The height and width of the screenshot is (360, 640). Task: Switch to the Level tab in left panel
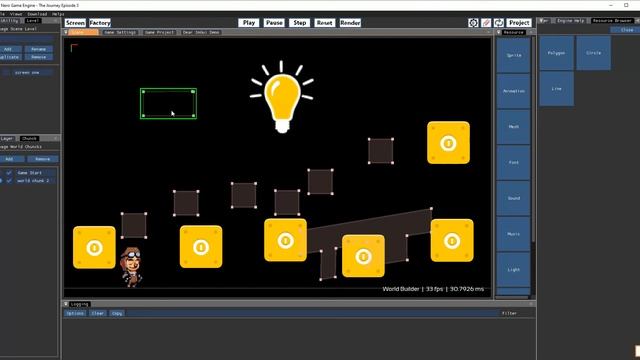click(x=33, y=20)
